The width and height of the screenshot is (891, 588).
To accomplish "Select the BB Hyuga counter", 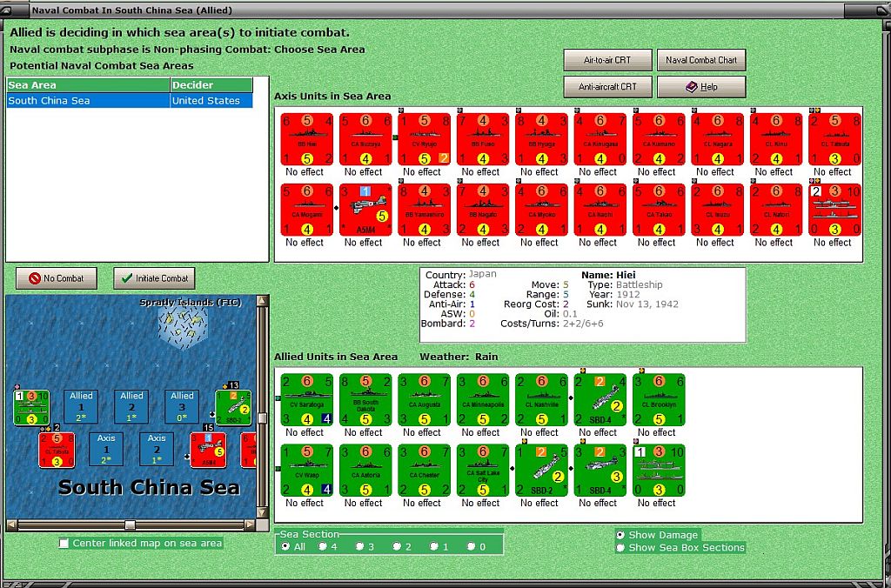I will pos(541,139).
